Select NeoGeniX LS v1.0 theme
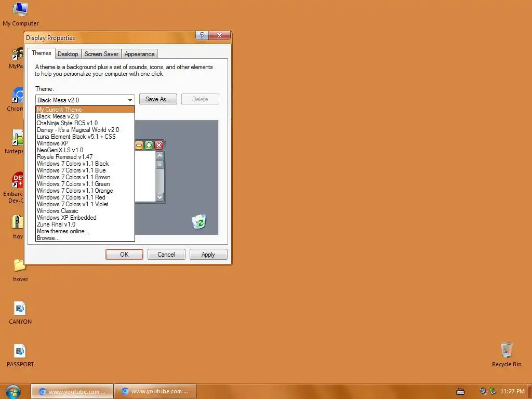532x399 pixels. click(x=85, y=150)
